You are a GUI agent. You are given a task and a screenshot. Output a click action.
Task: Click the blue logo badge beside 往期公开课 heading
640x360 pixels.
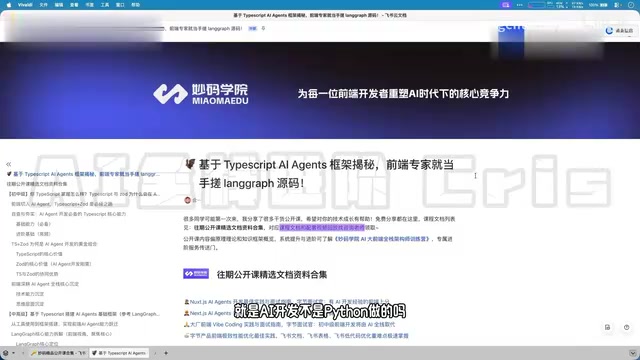coord(196,273)
